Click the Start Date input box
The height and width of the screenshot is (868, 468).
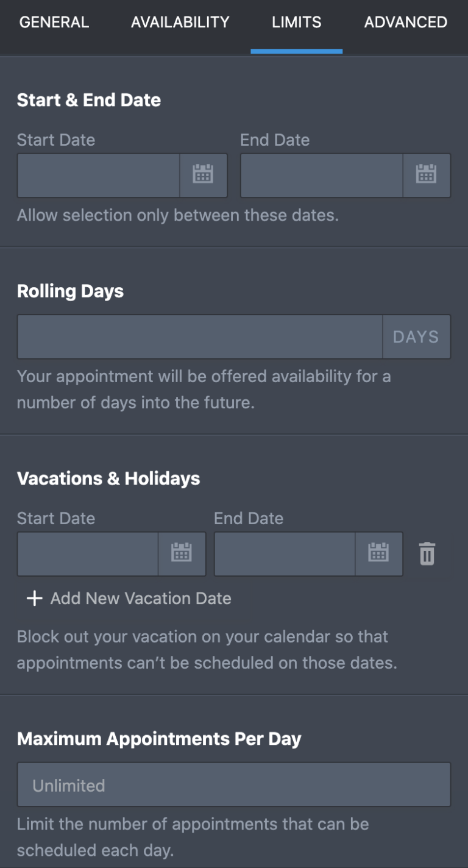[x=97, y=176]
